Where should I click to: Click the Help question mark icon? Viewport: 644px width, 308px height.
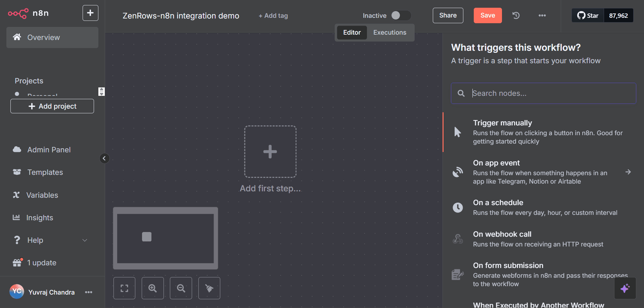click(x=17, y=240)
